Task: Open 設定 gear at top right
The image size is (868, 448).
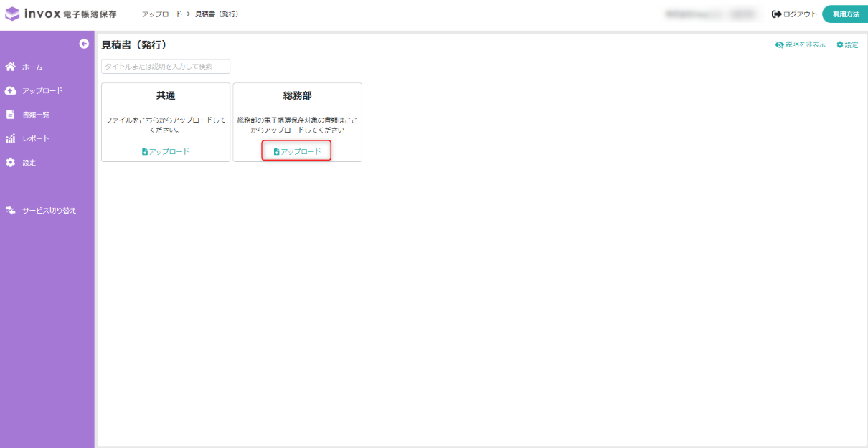Action: click(x=847, y=44)
